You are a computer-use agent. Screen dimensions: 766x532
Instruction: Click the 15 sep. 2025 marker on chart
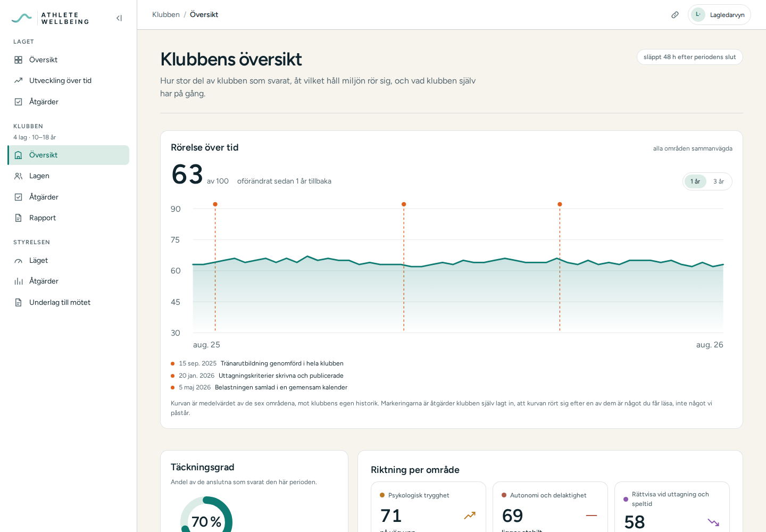[x=215, y=204]
